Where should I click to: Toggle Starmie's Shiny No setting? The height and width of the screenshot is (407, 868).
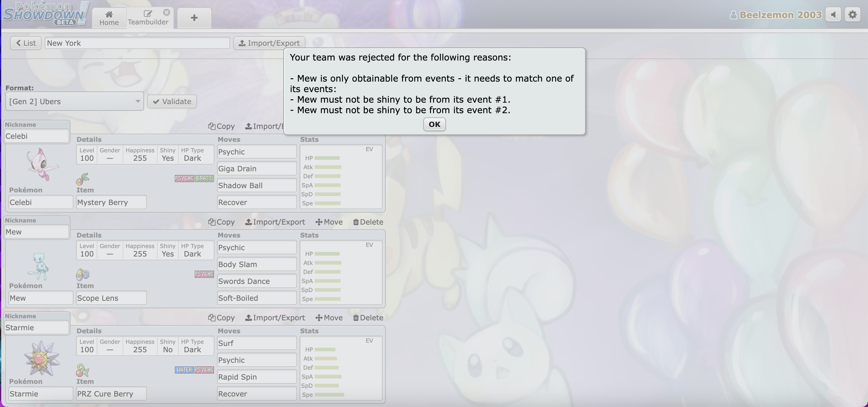pos(168,346)
